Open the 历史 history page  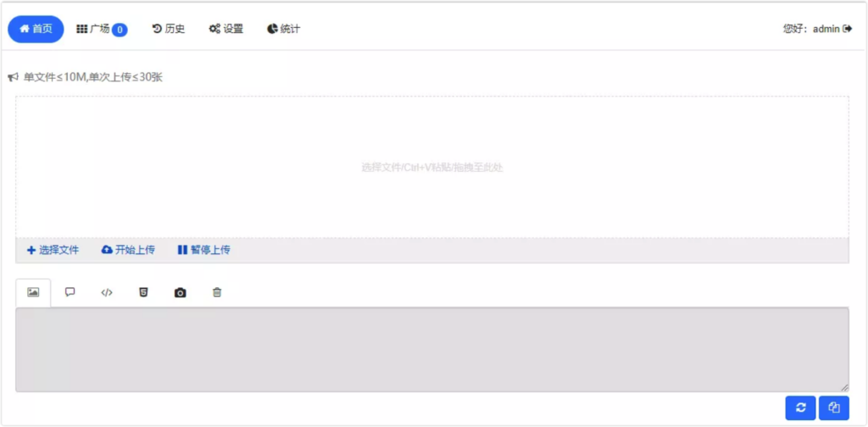(169, 29)
